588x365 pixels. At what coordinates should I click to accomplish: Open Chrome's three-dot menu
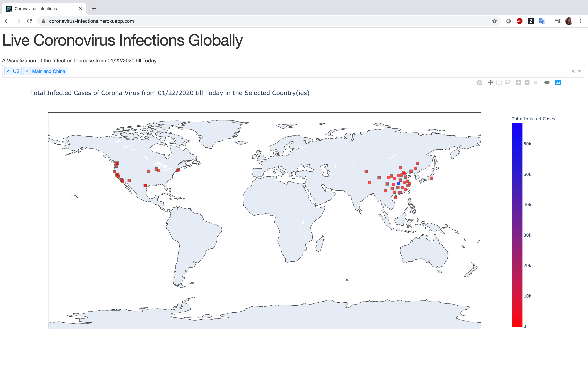pyautogui.click(x=580, y=21)
